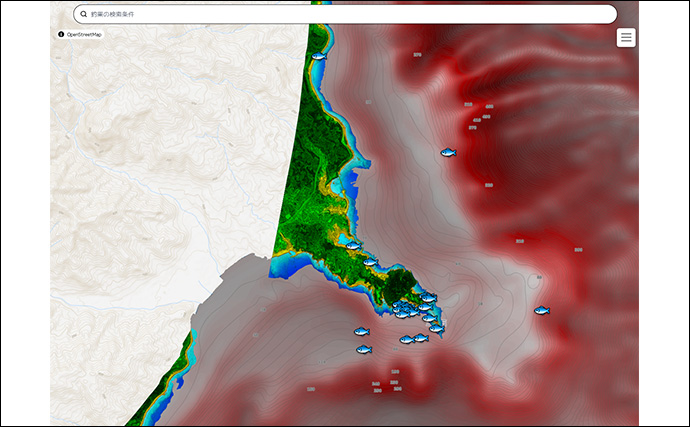Select the southernmost fish marker on the map
The image size is (690, 427).
coord(363,349)
